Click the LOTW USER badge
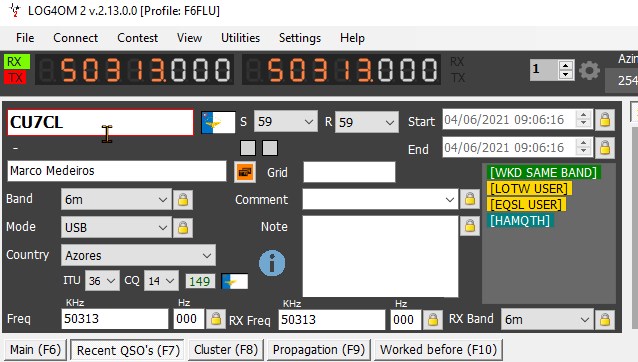The height and width of the screenshot is (362, 638). pyautogui.click(x=529, y=189)
